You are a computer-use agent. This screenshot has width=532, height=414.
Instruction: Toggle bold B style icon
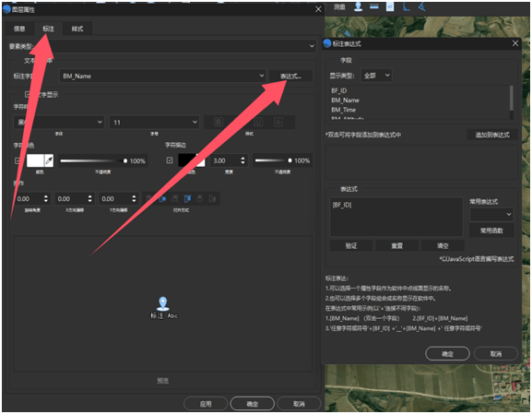coord(219,122)
